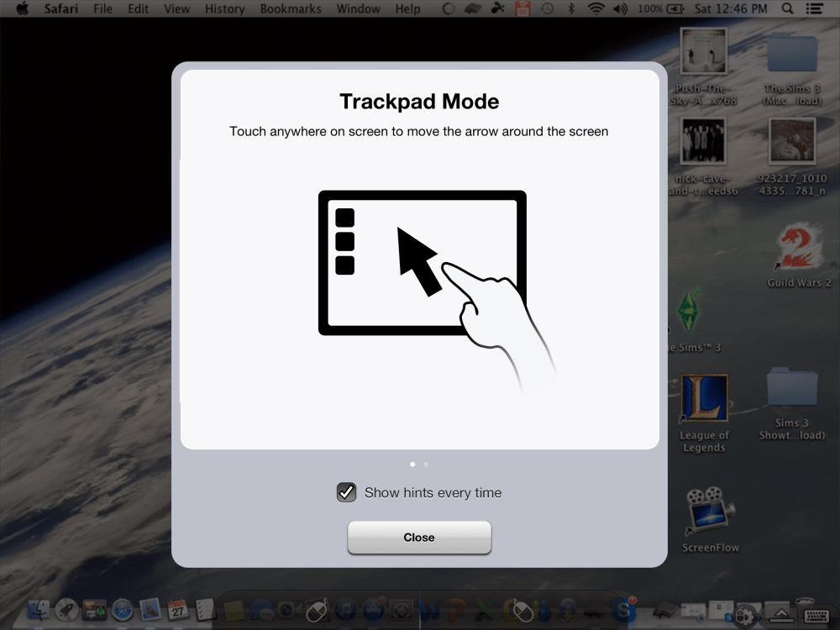Screen dimensions: 840x630
Task: Open the Time Machine menu bar icon
Action: [548, 9]
